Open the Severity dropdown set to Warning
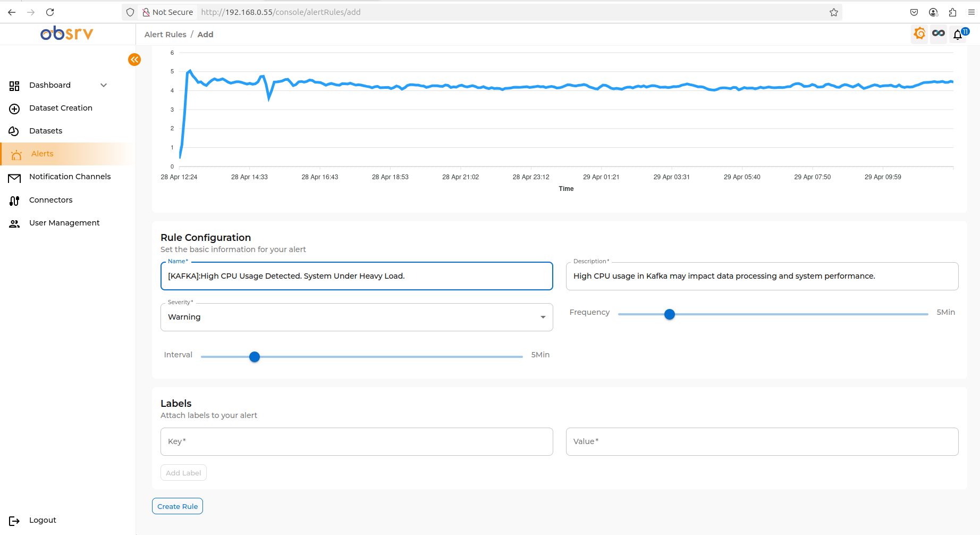Screen dimensions: 980x535 357,317
